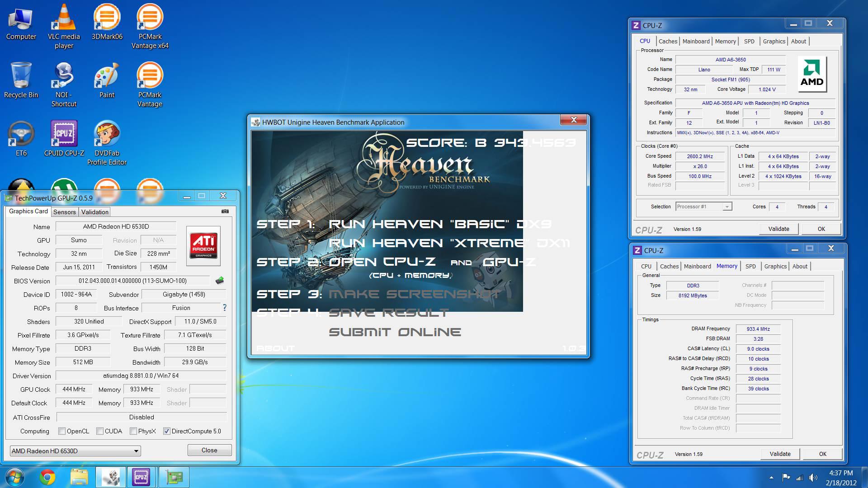
Task: Toggle the DirectCompute 5.0 checkbox
Action: [166, 431]
